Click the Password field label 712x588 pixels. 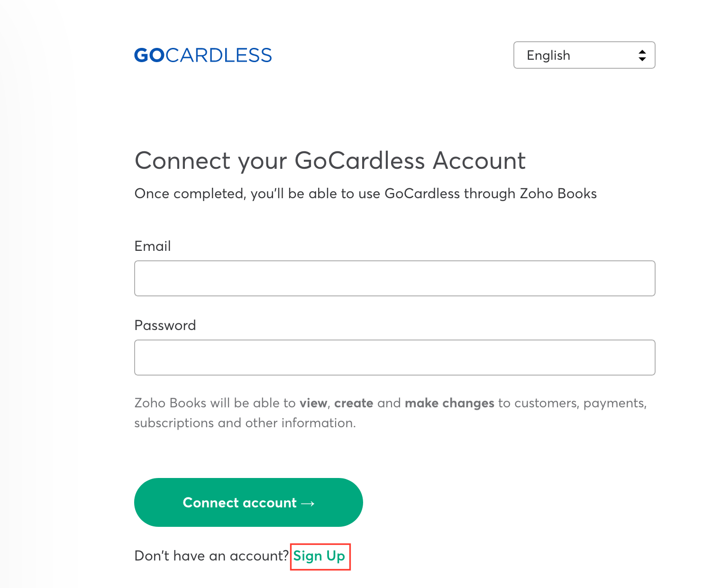coord(165,325)
